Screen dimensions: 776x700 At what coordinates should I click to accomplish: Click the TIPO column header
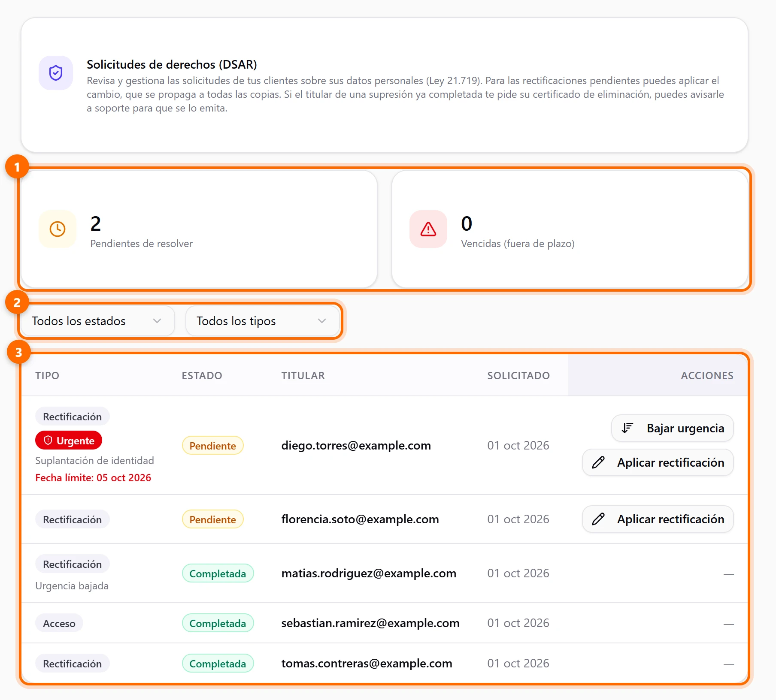click(x=47, y=375)
